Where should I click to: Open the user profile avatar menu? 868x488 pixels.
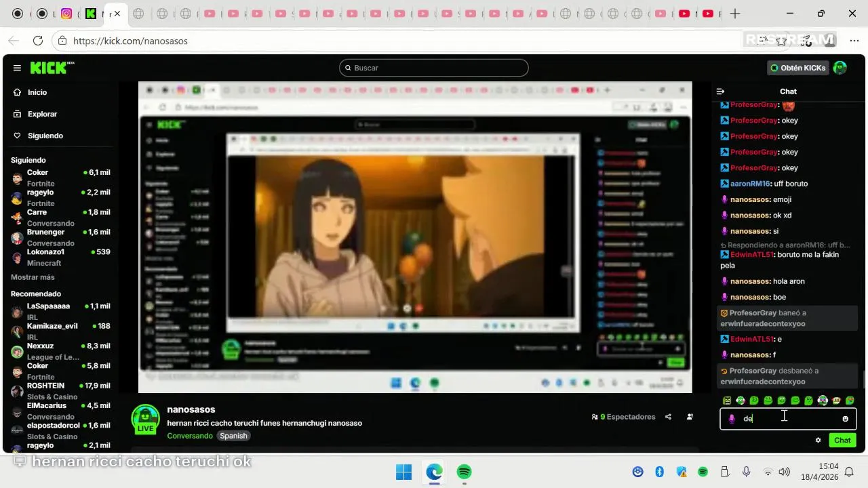click(840, 68)
